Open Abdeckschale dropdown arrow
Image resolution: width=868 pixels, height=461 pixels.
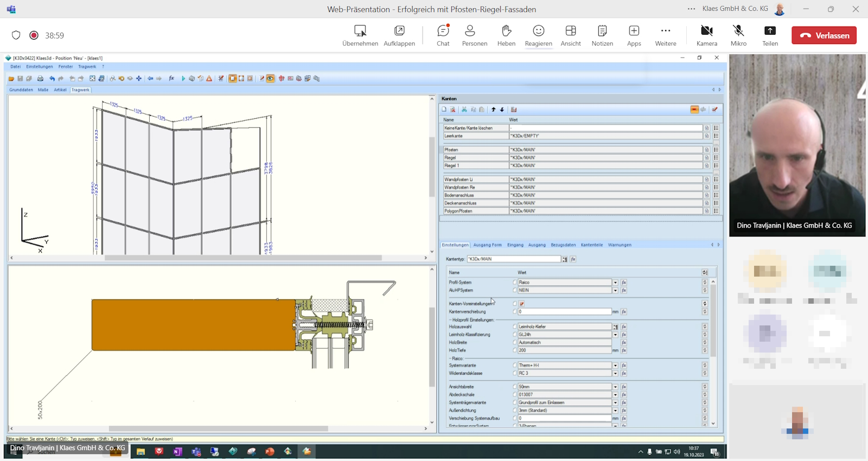pos(615,395)
